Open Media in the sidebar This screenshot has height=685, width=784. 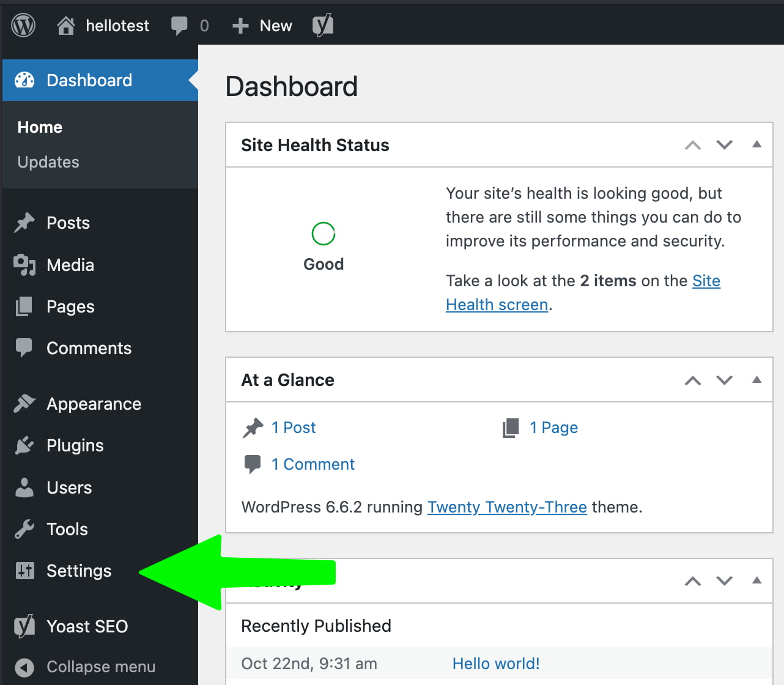70,265
